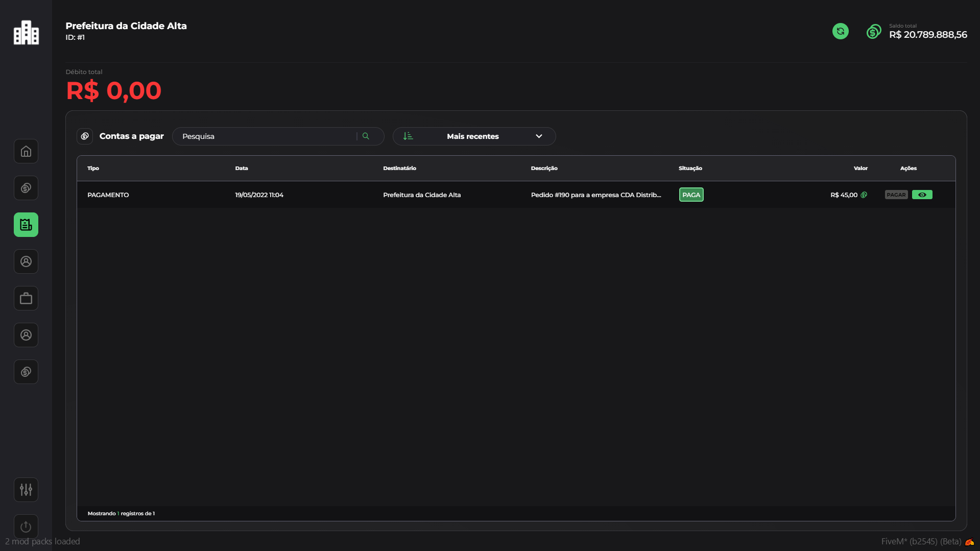Open the Mais recentes sort dropdown

click(473, 136)
